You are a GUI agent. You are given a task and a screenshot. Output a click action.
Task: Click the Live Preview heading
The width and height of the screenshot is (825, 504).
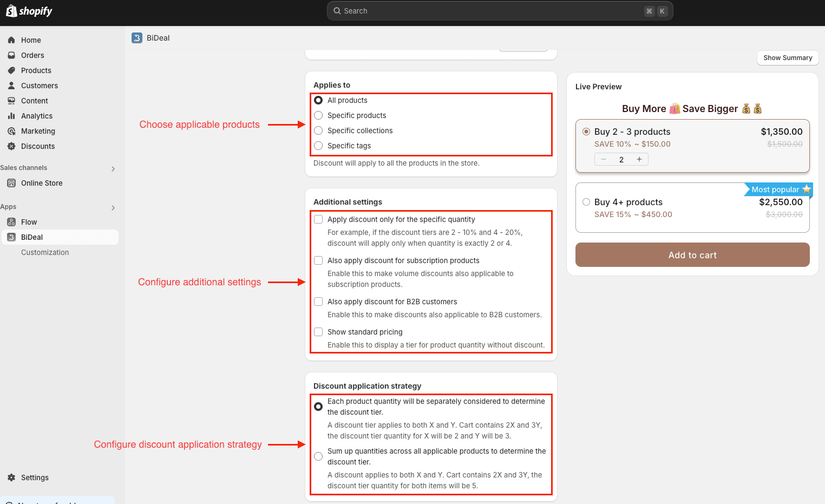coord(598,87)
